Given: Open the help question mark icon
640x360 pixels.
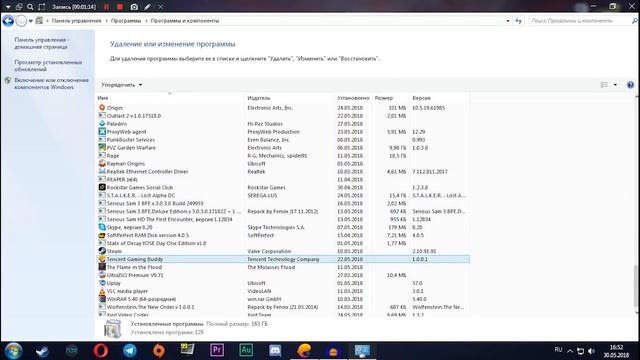Looking at the screenshot, I should click(x=630, y=85).
